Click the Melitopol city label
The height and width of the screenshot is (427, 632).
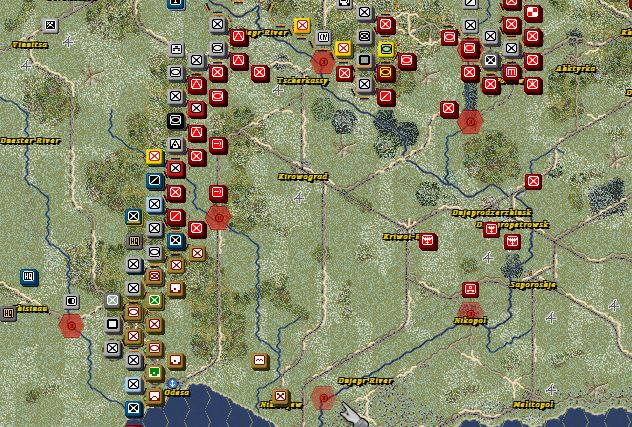[x=533, y=405]
